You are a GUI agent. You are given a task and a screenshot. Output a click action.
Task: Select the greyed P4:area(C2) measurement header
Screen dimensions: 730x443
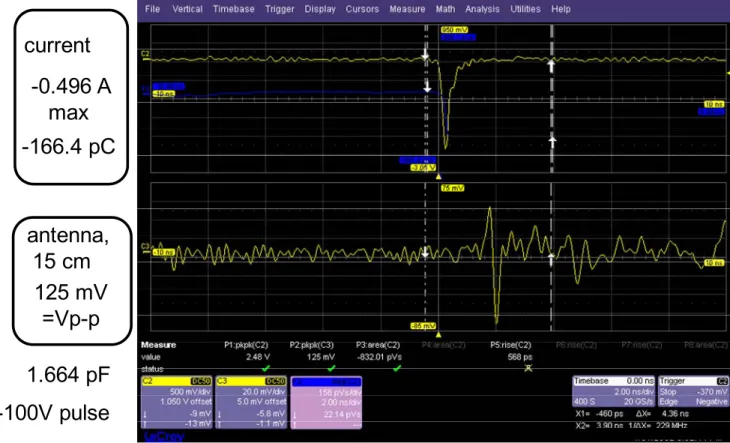click(x=444, y=345)
